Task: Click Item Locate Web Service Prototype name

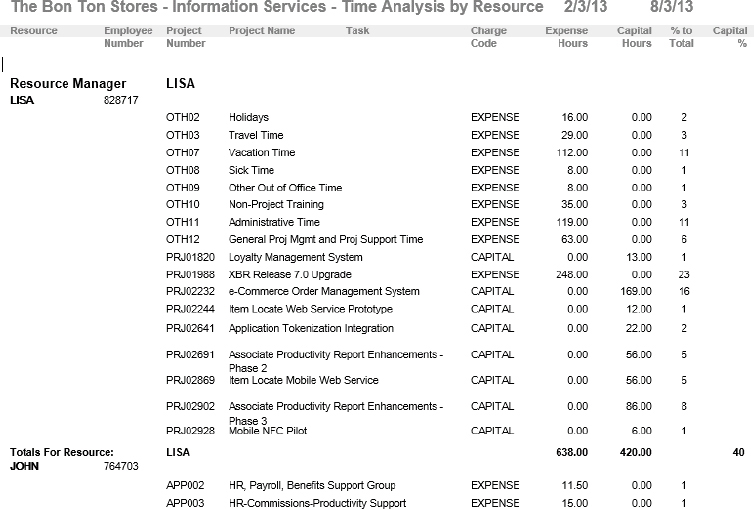Action: (311, 309)
